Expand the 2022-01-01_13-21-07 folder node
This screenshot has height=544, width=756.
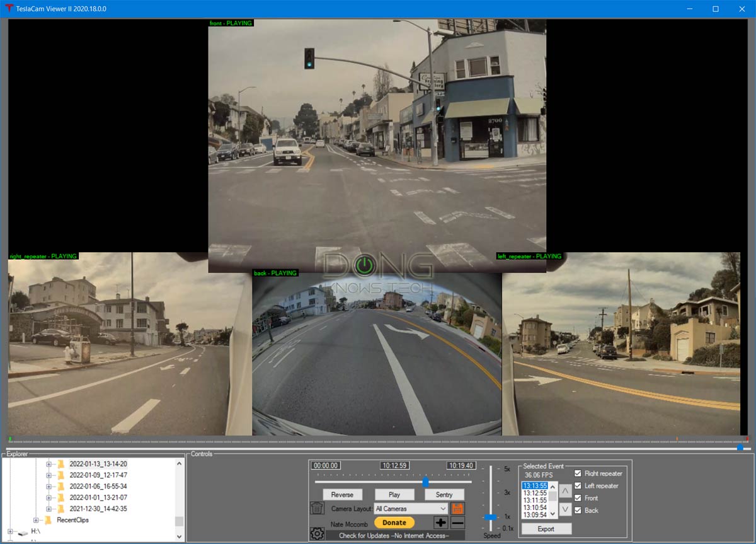[x=49, y=498]
